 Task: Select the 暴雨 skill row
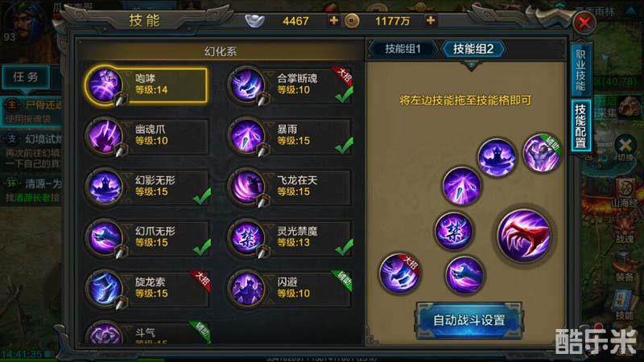[x=290, y=136]
